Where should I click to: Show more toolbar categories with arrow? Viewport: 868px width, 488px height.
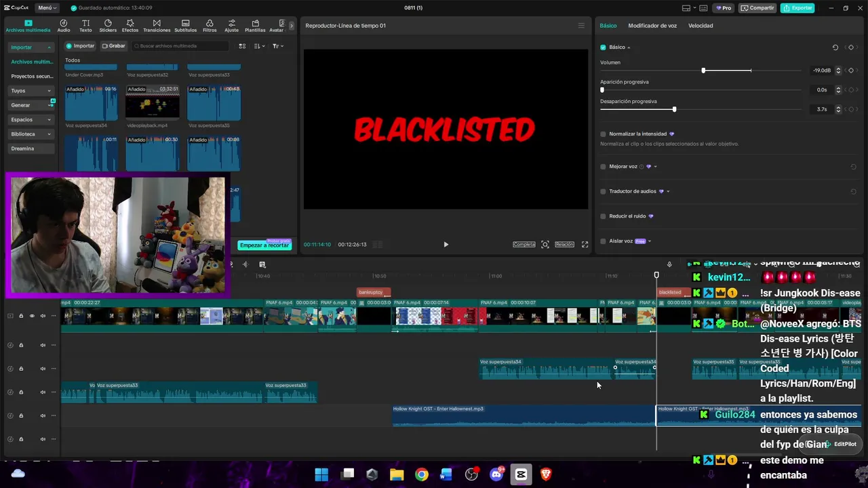(x=292, y=26)
